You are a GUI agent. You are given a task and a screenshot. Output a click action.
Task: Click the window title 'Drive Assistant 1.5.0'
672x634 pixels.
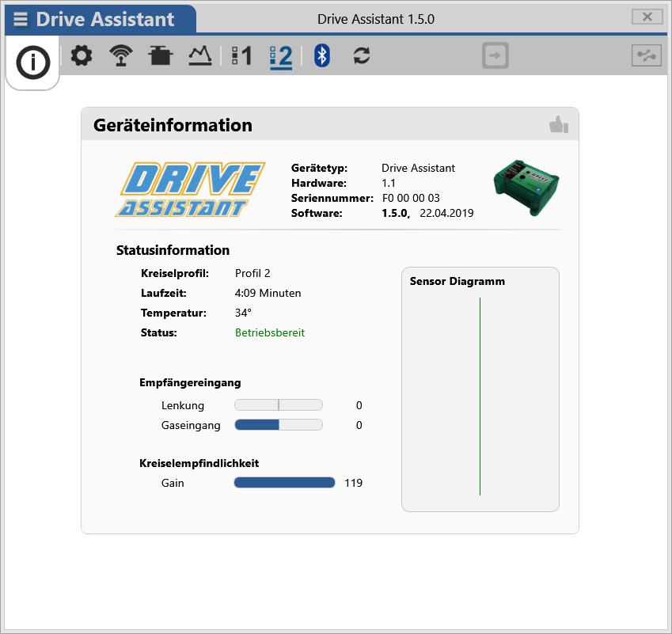click(376, 19)
